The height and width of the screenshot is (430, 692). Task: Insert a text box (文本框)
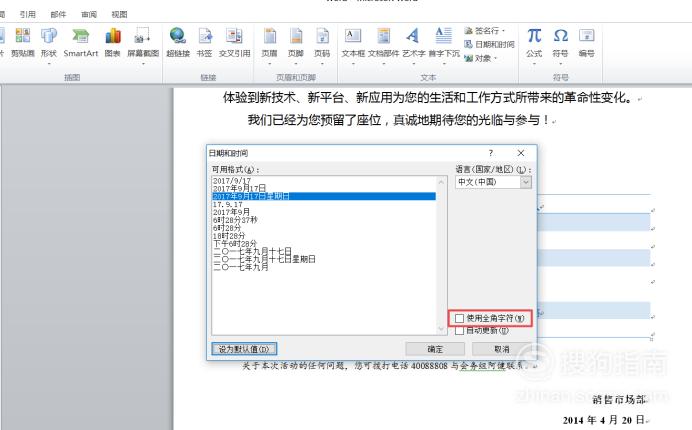point(353,46)
